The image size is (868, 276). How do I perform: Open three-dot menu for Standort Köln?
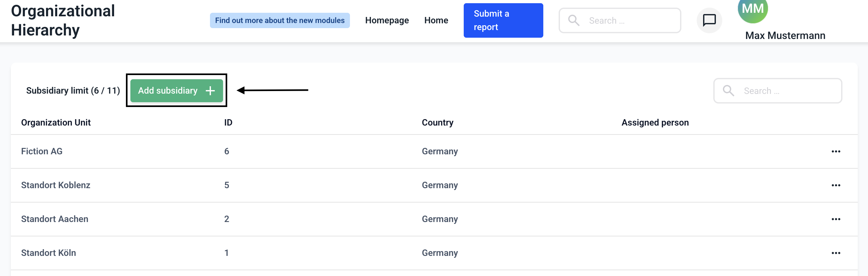click(x=836, y=253)
